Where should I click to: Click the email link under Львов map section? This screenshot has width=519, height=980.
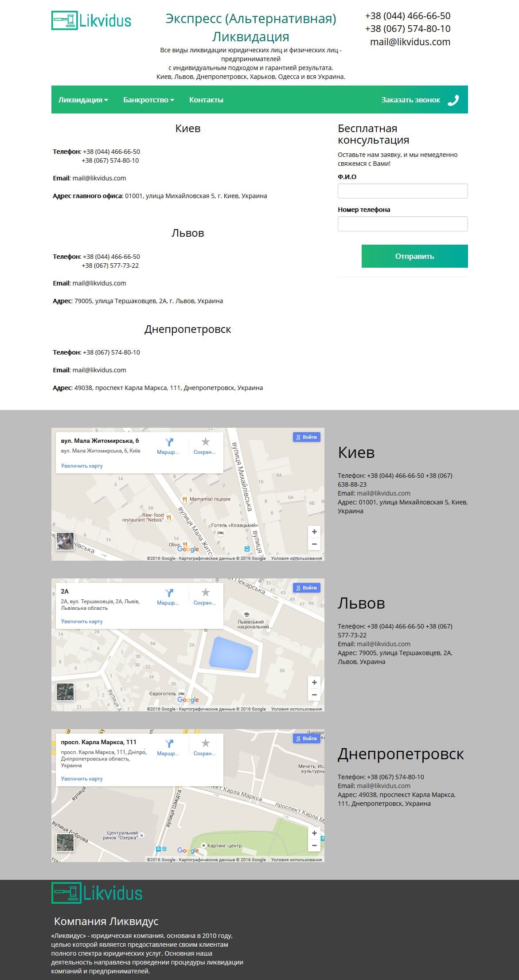click(383, 644)
